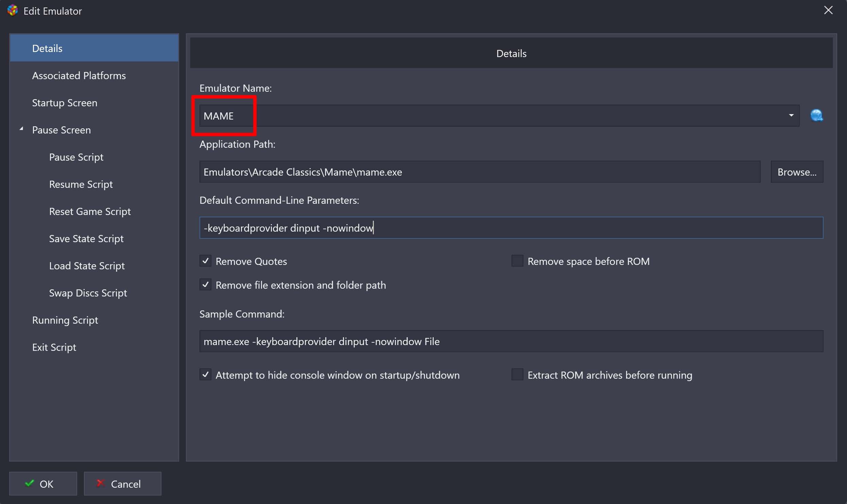Open Startup Screen section
This screenshot has width=847, height=504.
coord(94,103)
